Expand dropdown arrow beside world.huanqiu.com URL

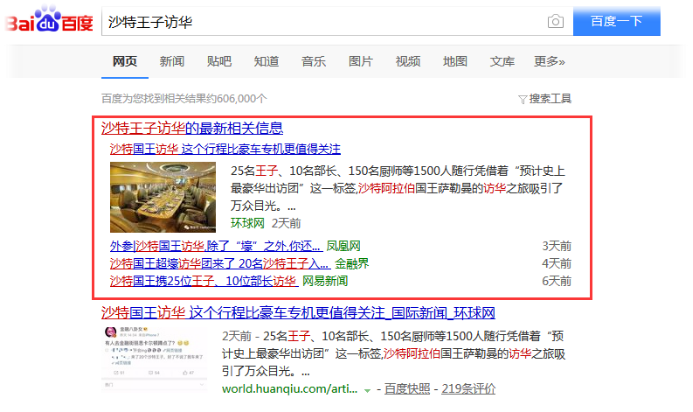[x=368, y=388]
